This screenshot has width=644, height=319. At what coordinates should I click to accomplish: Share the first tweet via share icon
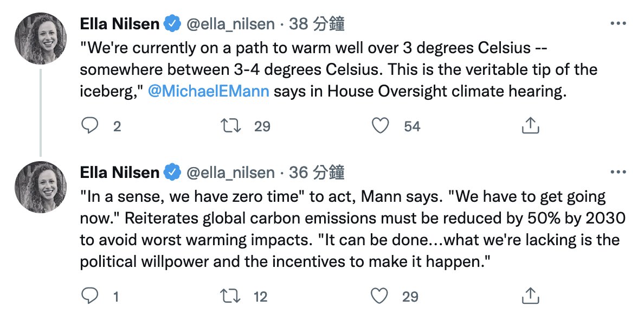tap(530, 125)
